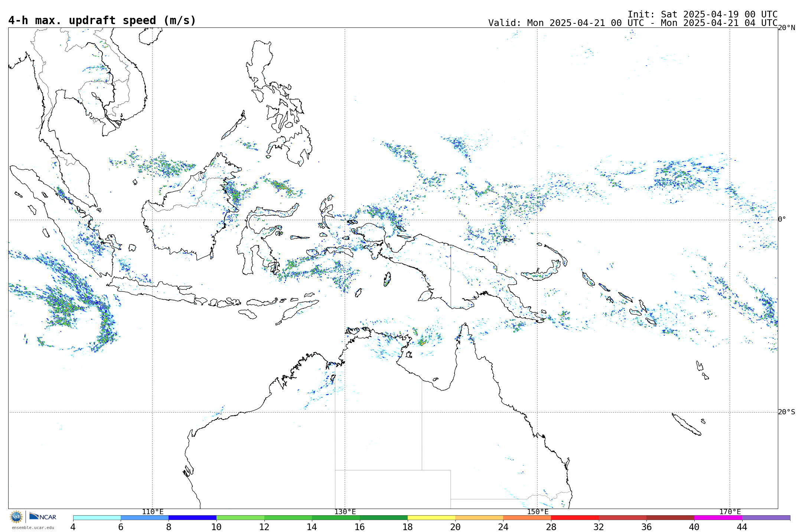Click the map title '4-h max. updraft speed (m/s)'
Viewport: 802px width, 532px height.
102,20
